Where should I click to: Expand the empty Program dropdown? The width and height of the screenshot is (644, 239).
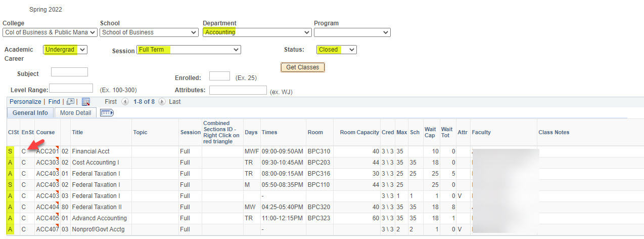point(352,32)
